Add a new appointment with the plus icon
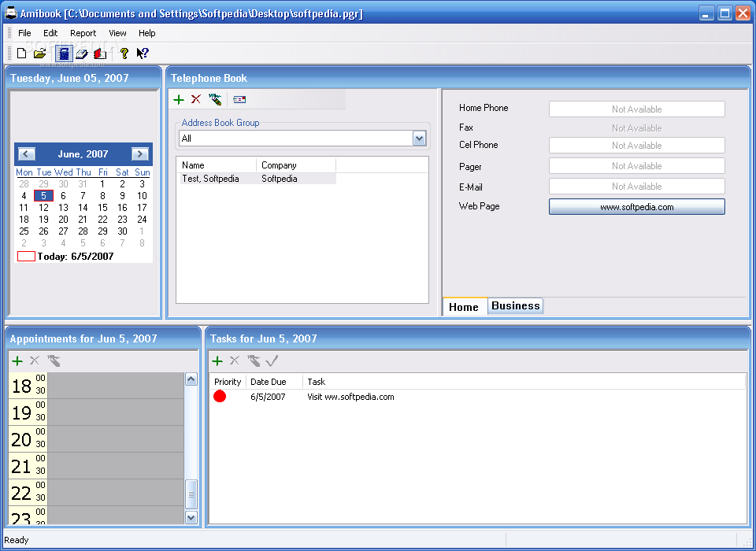 click(17, 361)
